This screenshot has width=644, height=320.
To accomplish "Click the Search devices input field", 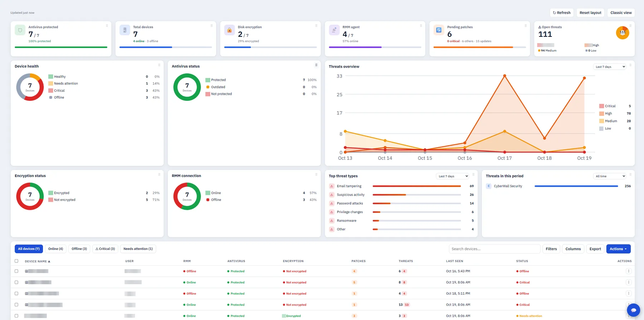I will pos(494,249).
